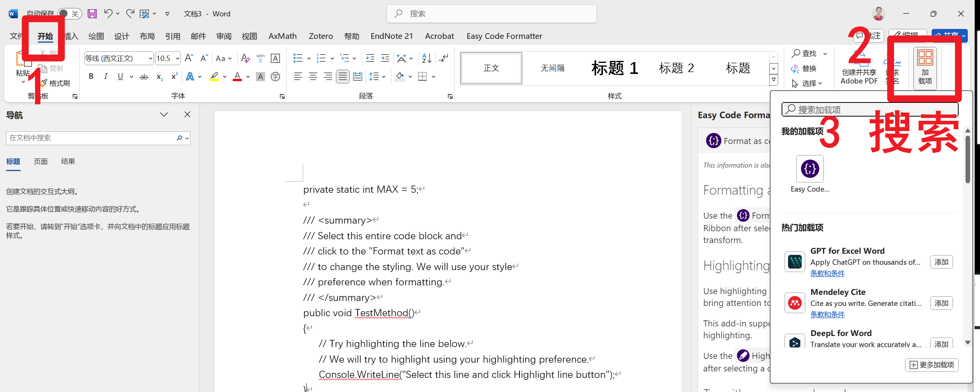Clear all formatting icon
980x392 pixels.
(x=246, y=58)
